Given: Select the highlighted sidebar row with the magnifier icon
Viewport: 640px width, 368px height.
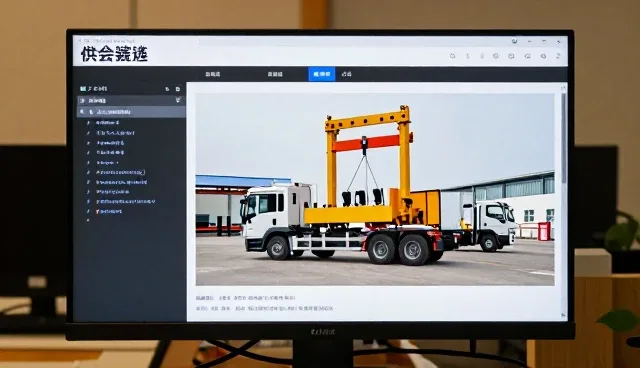Looking at the screenshot, I should click(131, 112).
